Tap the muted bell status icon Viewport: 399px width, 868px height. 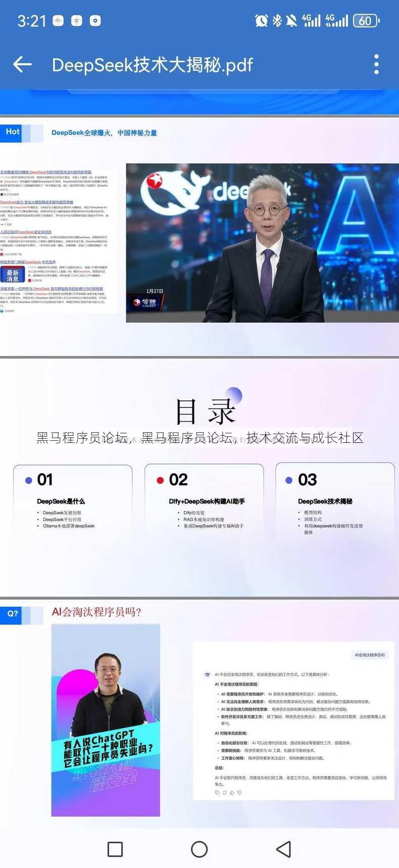291,21
